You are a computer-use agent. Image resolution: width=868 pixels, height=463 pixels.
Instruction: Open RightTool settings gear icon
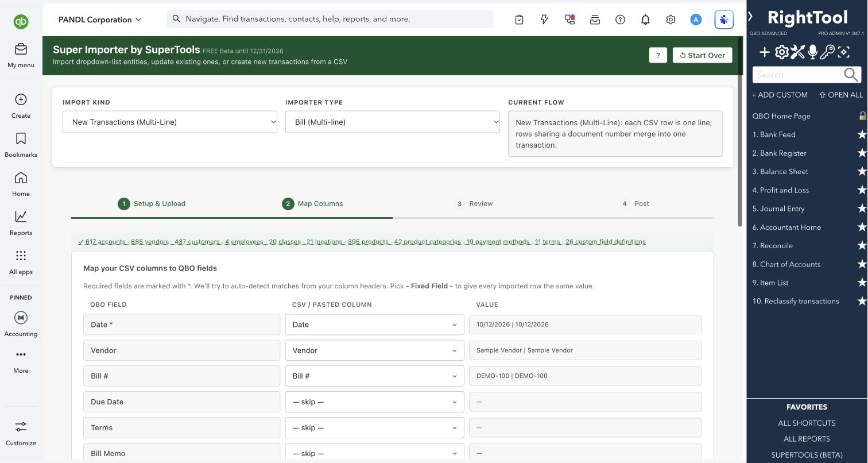pos(781,53)
